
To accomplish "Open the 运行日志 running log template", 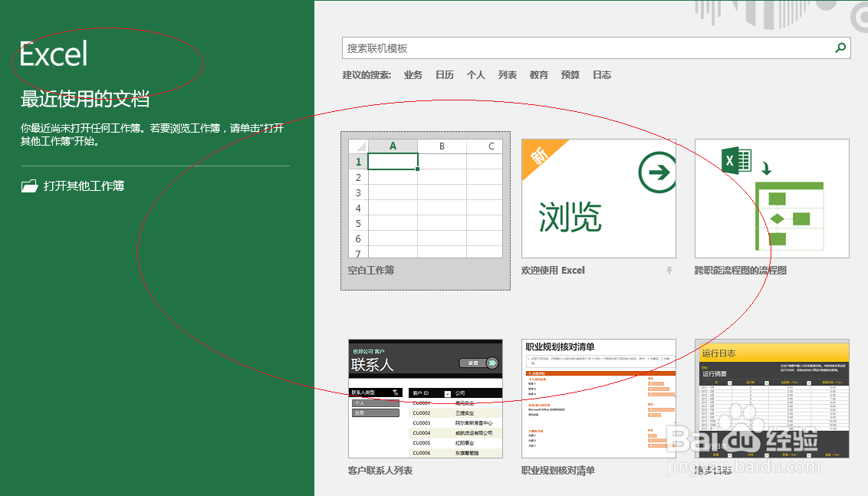I will pyautogui.click(x=771, y=399).
